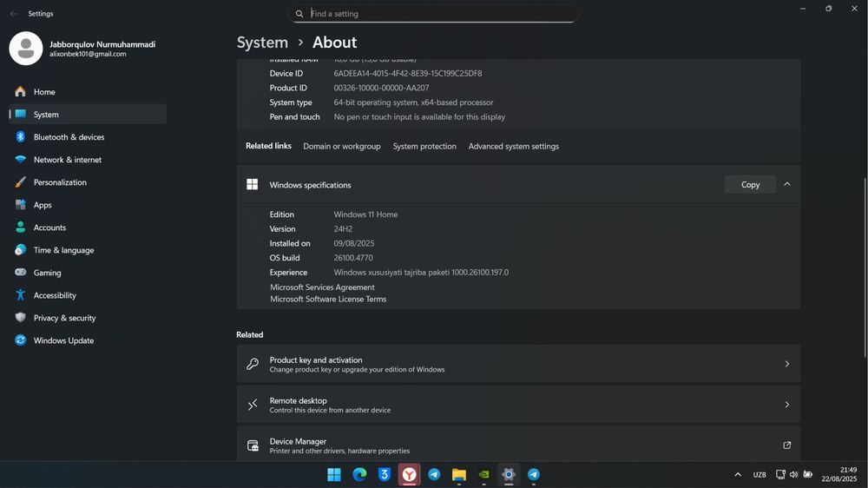868x488 pixels.
Task: Copy Windows specifications
Action: [750, 184]
